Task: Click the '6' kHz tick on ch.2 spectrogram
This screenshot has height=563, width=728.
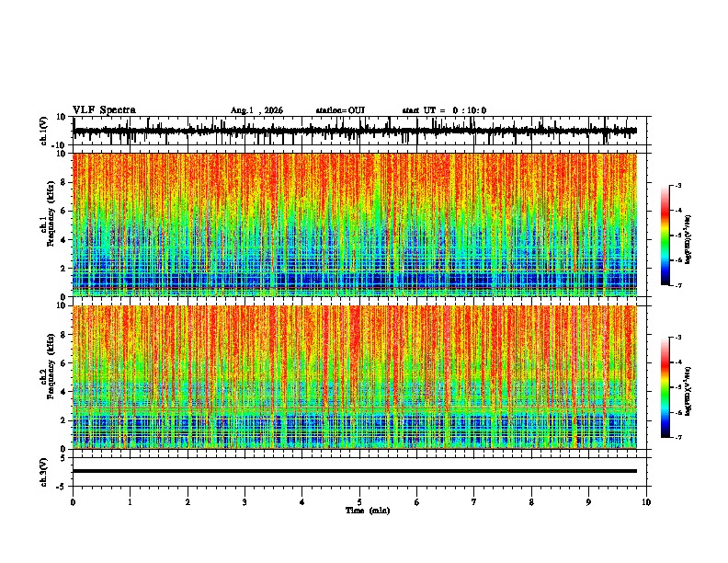Action: click(x=63, y=363)
